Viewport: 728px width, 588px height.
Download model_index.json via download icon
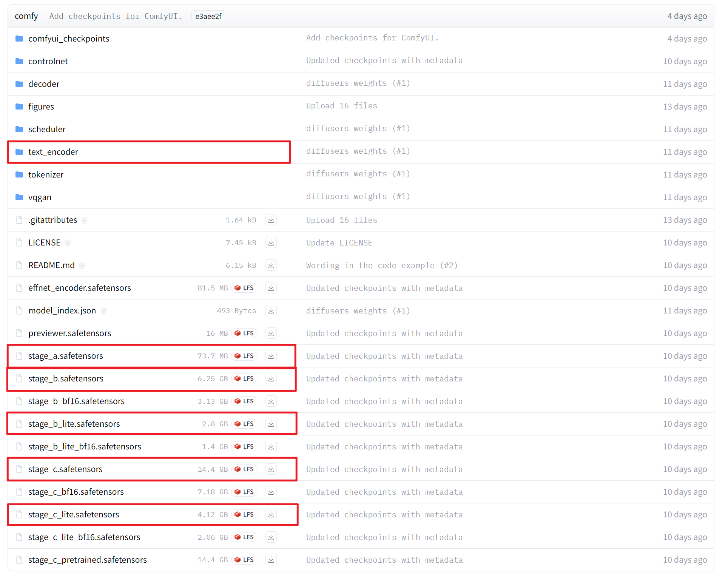coord(271,310)
